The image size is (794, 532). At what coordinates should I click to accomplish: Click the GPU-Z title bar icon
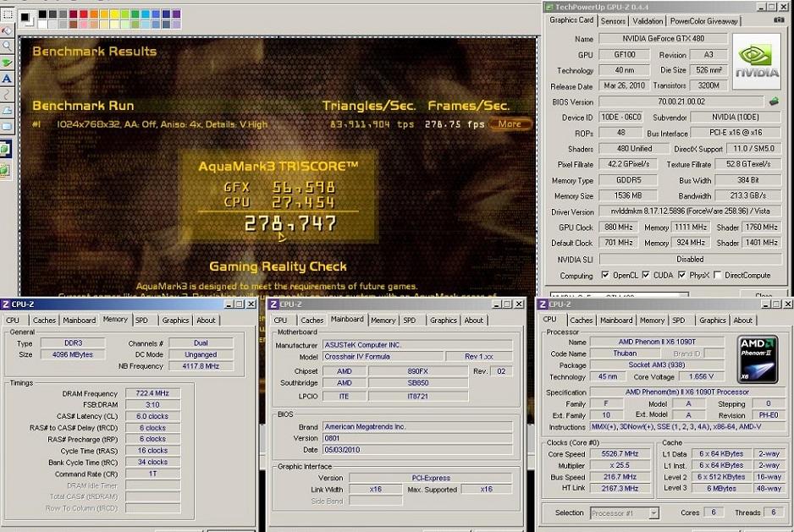click(549, 7)
